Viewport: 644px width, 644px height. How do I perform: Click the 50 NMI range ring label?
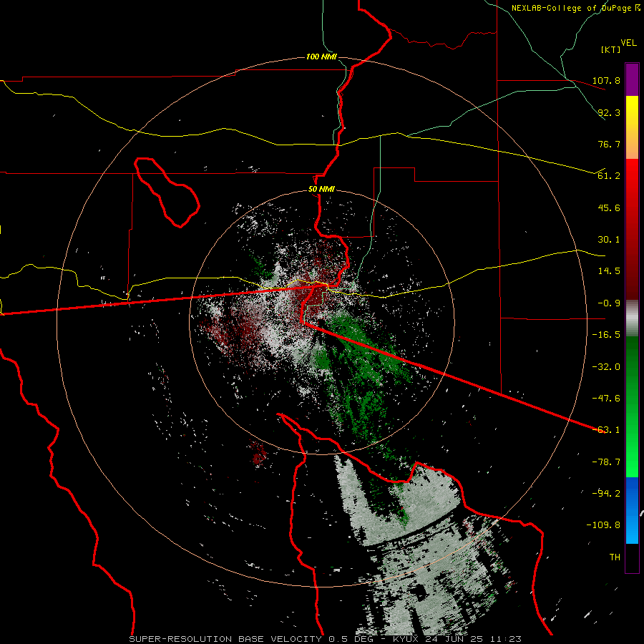pyautogui.click(x=321, y=190)
